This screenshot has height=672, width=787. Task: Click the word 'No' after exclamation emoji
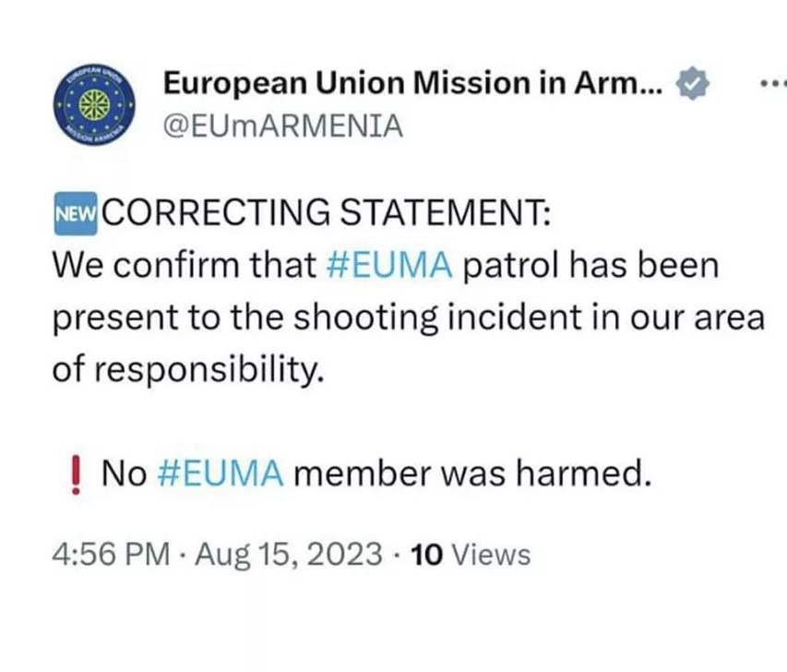point(121,474)
